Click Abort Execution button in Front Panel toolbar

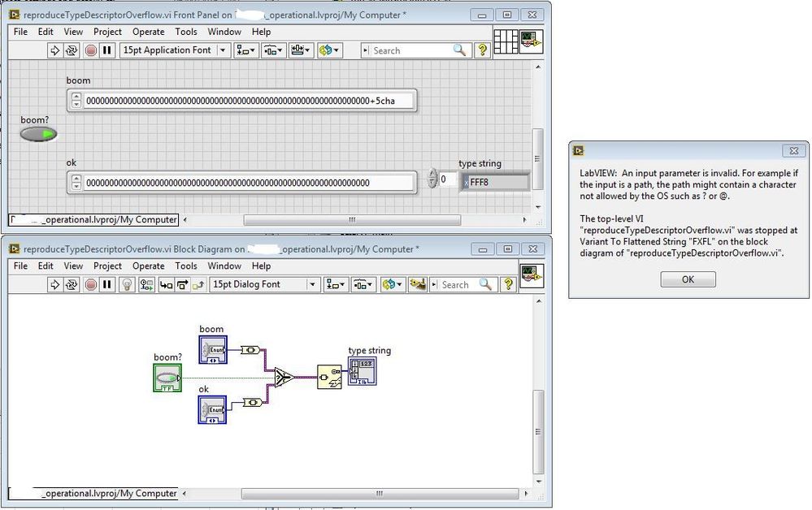point(90,50)
